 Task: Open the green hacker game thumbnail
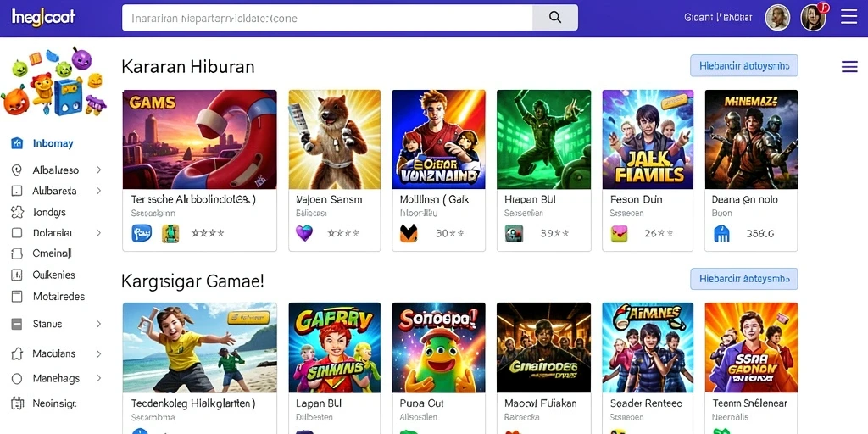(543, 140)
